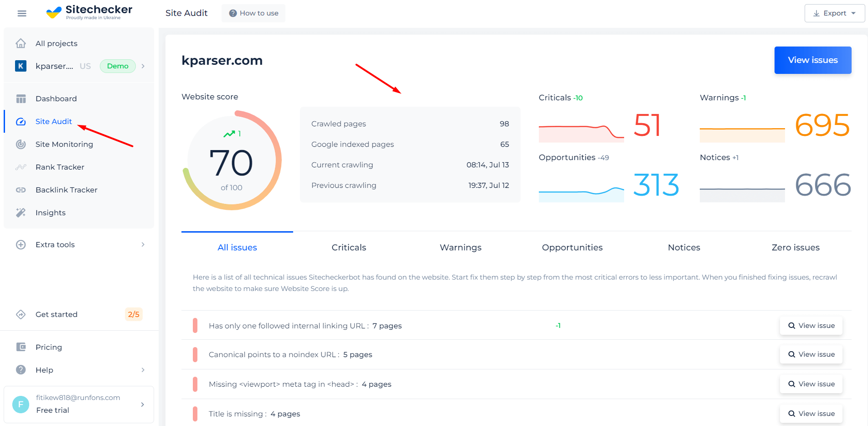Open Backlink Tracker menu item
Screen dimensions: 868x426
pyautogui.click(x=66, y=190)
